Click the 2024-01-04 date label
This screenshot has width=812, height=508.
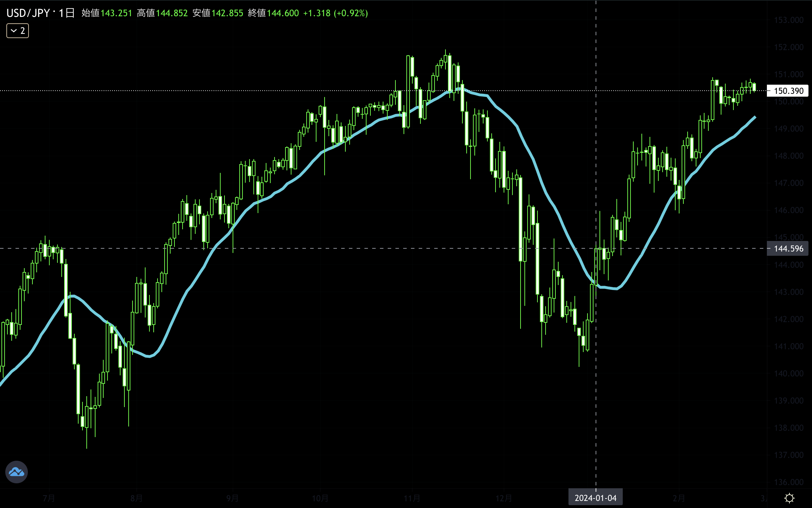pyautogui.click(x=595, y=498)
